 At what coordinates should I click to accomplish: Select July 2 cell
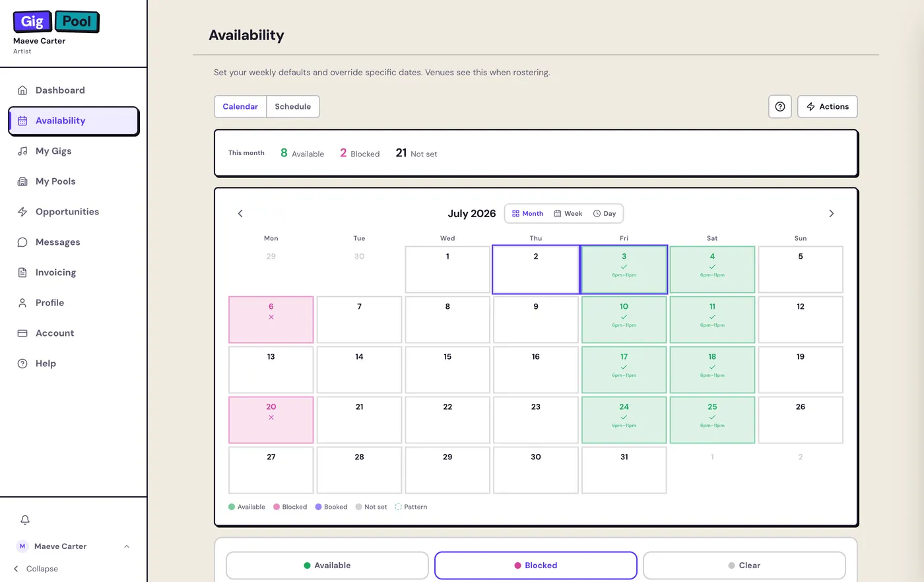pyautogui.click(x=536, y=269)
